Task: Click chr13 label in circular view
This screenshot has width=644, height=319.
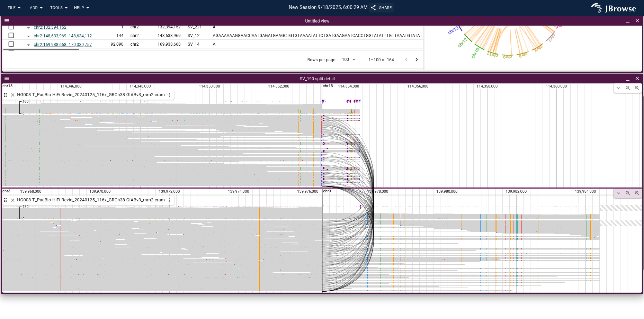Action: click(x=453, y=30)
